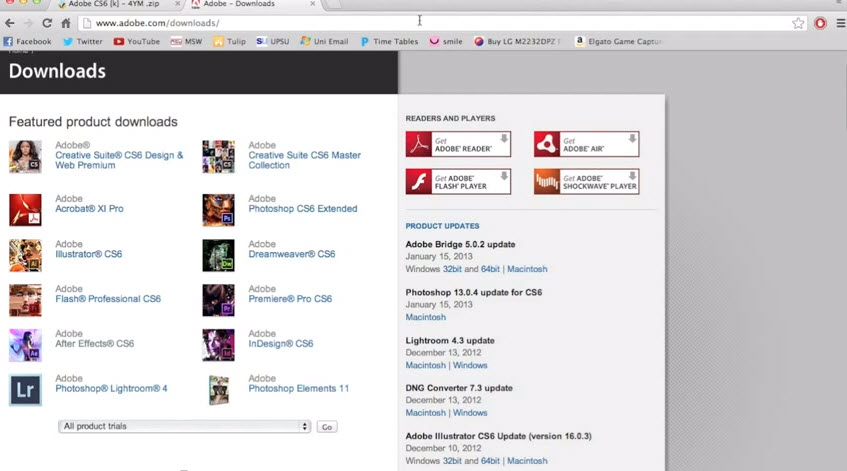Open the Tulip bookmark

tap(230, 42)
